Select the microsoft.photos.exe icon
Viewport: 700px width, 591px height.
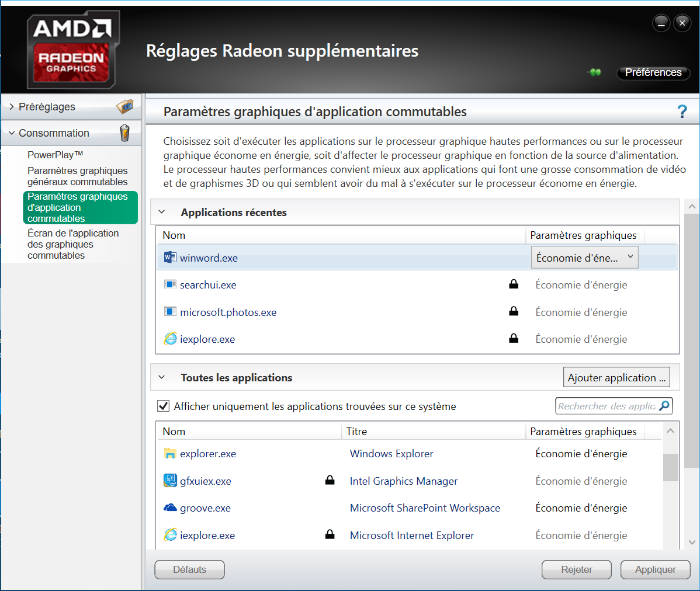(x=169, y=311)
